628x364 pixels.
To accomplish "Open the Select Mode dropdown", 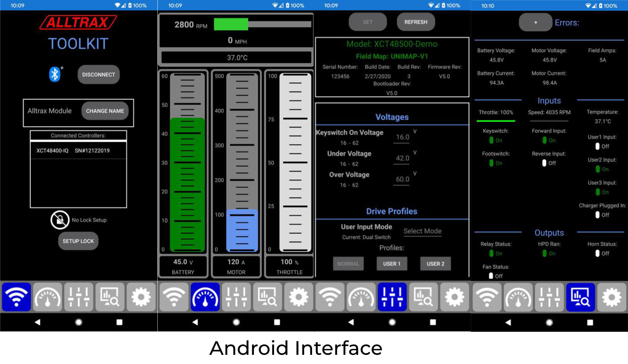I will [422, 231].
